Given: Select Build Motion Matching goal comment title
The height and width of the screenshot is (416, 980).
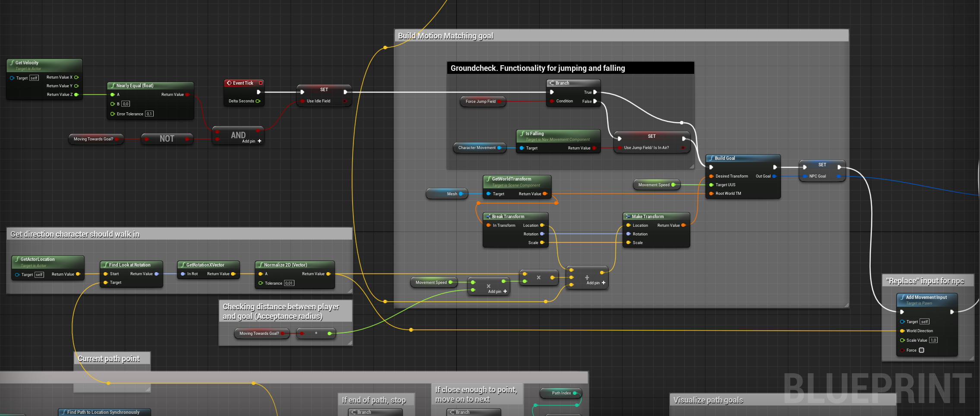Looking at the screenshot, I should click(446, 36).
